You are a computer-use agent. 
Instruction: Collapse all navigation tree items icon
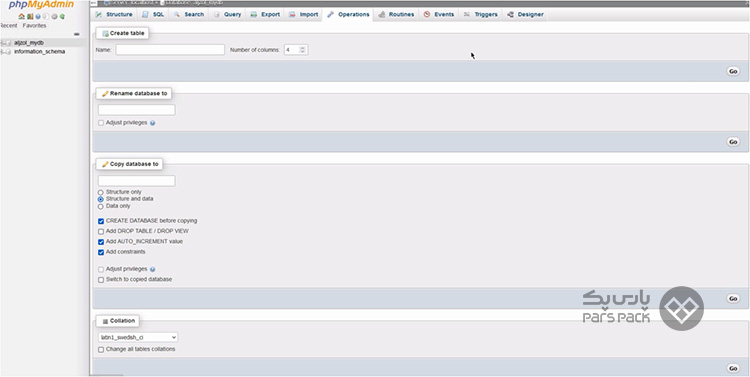pos(77,34)
